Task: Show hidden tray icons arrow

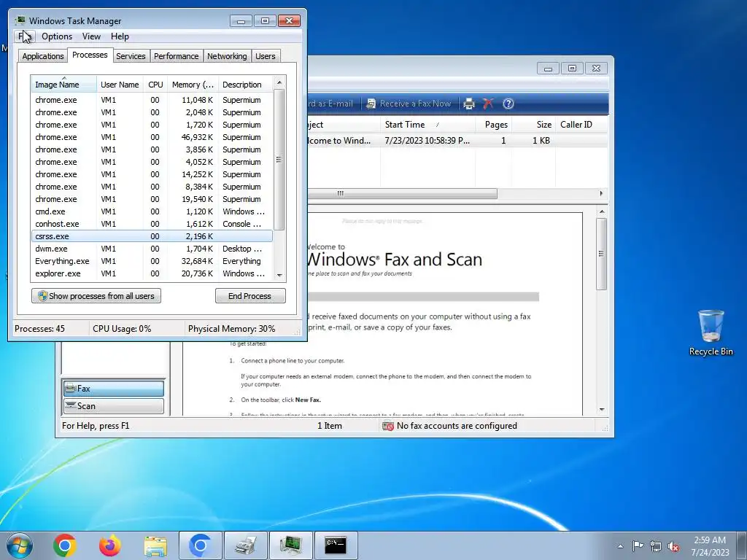Action: tap(620, 546)
